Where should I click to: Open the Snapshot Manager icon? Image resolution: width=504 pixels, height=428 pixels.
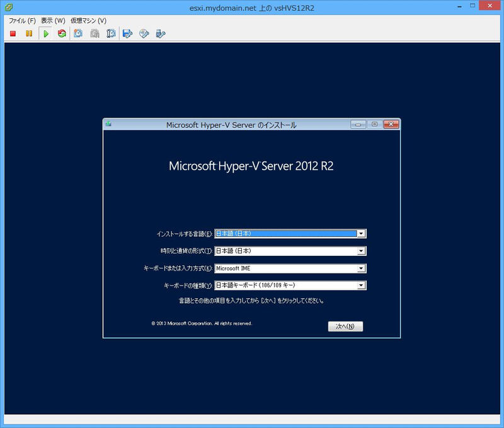tap(111, 33)
